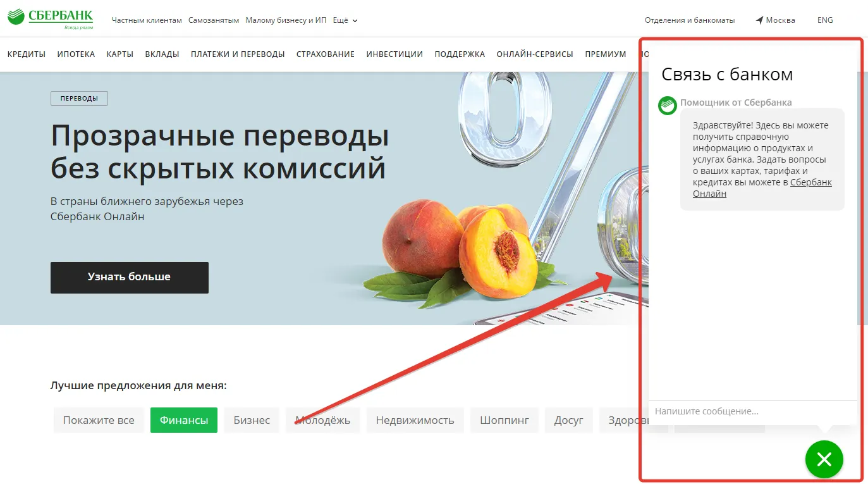Click the Узнать больше button
This screenshot has height=484, width=868.
point(130,277)
